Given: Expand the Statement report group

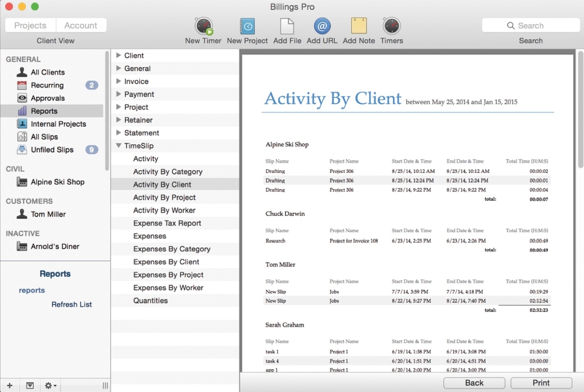Looking at the screenshot, I should 118,133.
